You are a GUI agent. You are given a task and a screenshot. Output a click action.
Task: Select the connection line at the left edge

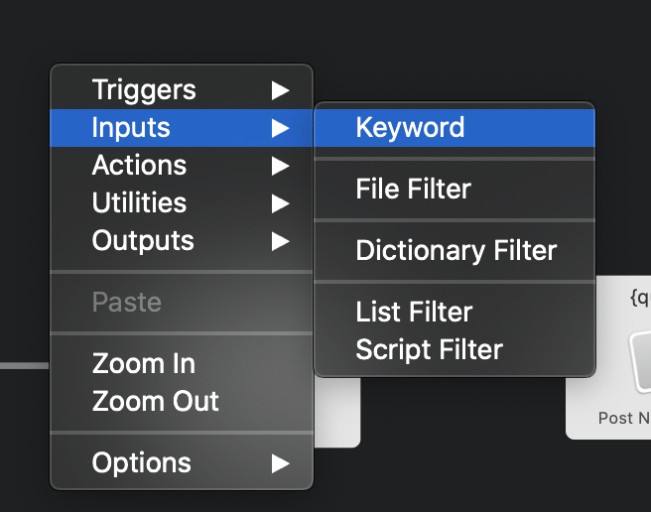(24, 366)
